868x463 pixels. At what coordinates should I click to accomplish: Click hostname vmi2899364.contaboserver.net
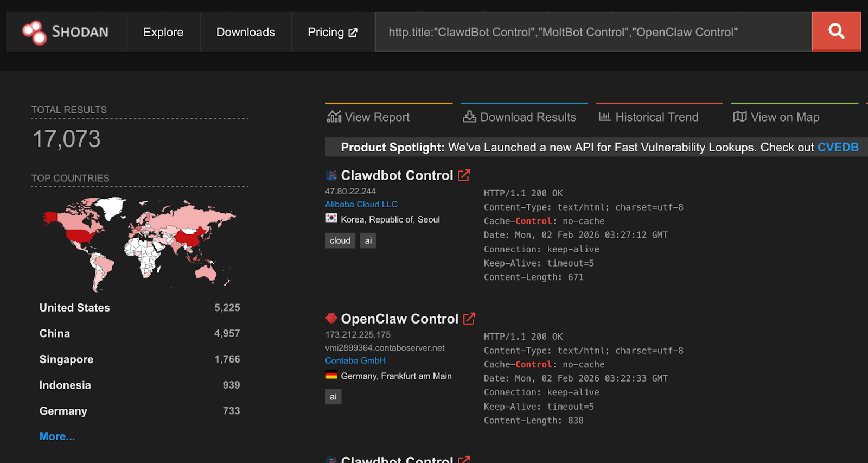click(385, 347)
